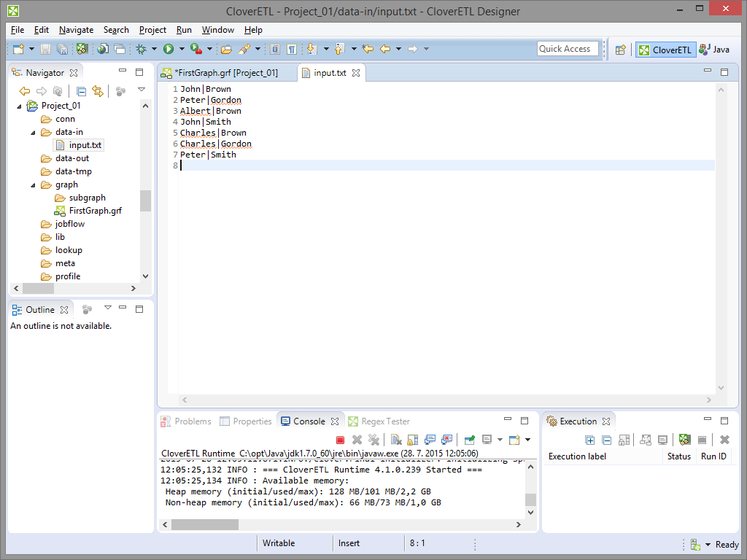Screen dimensions: 747x560
Task: Click the Console horizontal scrollbar thumb
Action: (x=205, y=524)
